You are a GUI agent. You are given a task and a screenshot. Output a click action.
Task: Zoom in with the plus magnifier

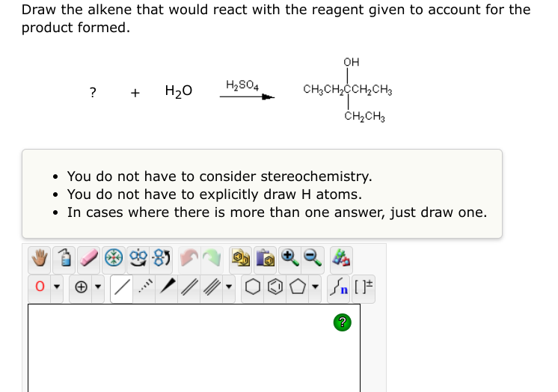[290, 258]
